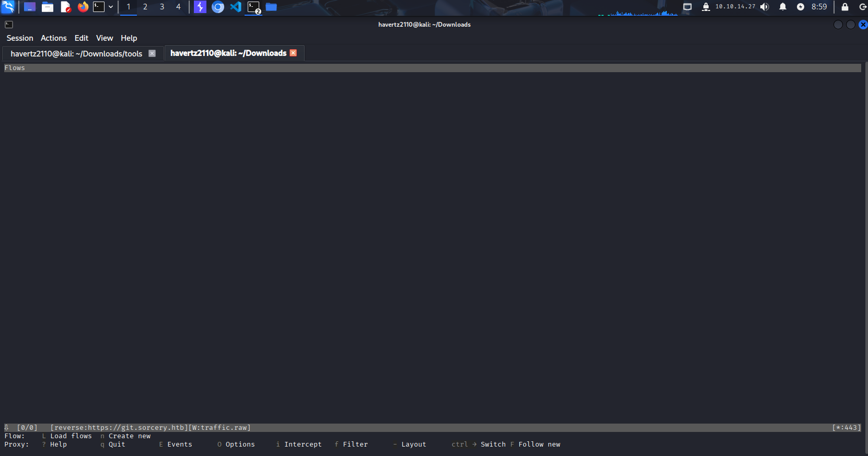Open Visual Studio Code from panel
868x456 pixels.
coord(236,7)
